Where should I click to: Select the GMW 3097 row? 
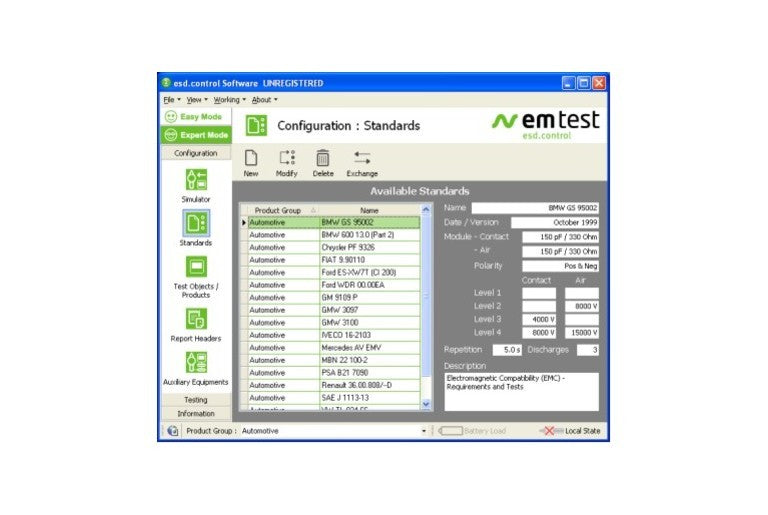(334, 310)
